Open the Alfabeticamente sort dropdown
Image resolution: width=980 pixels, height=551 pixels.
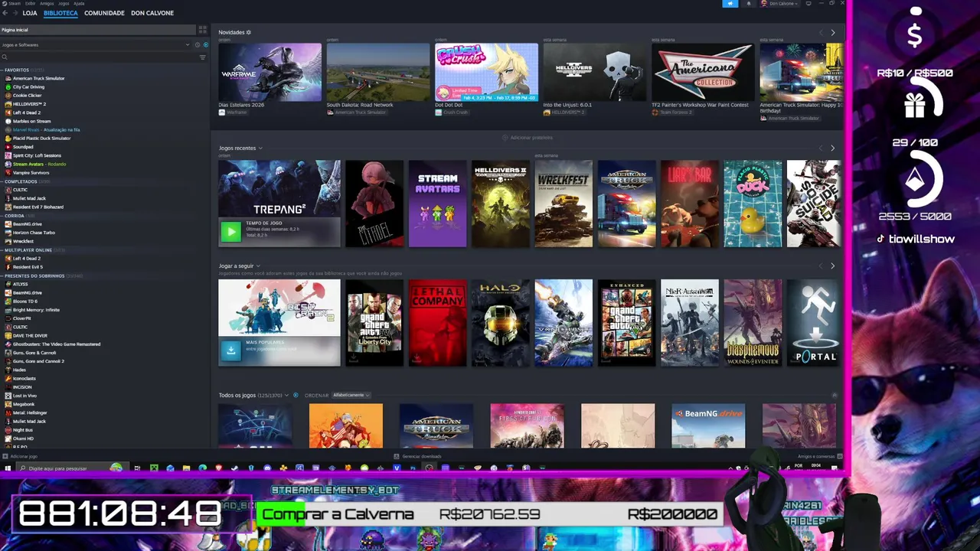pos(351,395)
